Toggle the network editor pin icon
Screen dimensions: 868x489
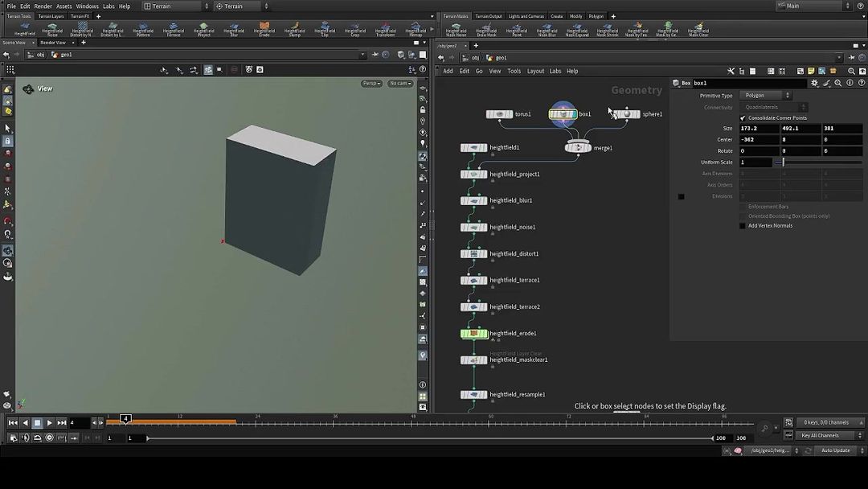[x=851, y=58]
